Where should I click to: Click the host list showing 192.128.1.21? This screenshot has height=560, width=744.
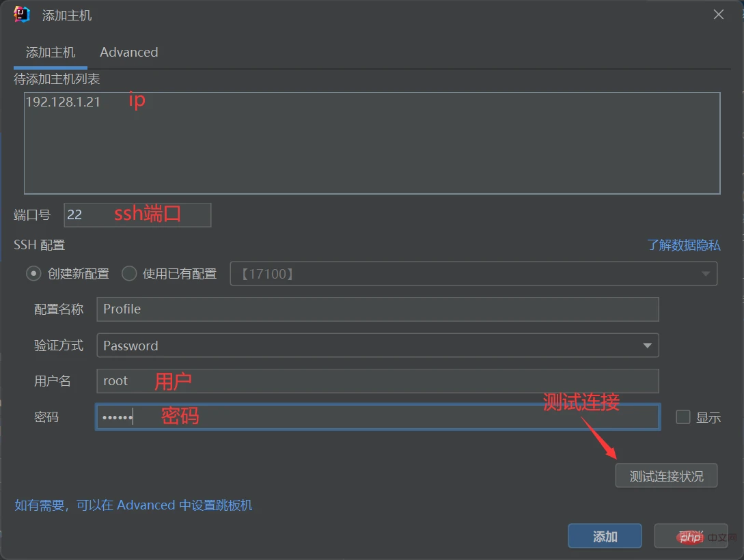tap(372, 143)
